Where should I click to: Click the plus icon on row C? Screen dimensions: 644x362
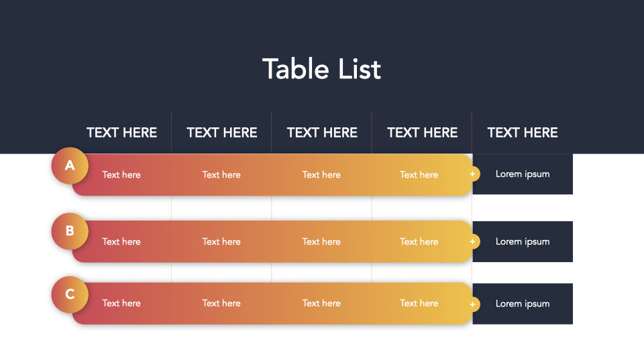(x=473, y=304)
